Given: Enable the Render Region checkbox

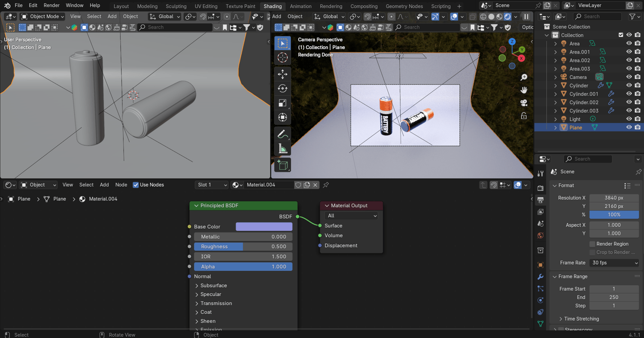Looking at the screenshot, I should point(592,244).
